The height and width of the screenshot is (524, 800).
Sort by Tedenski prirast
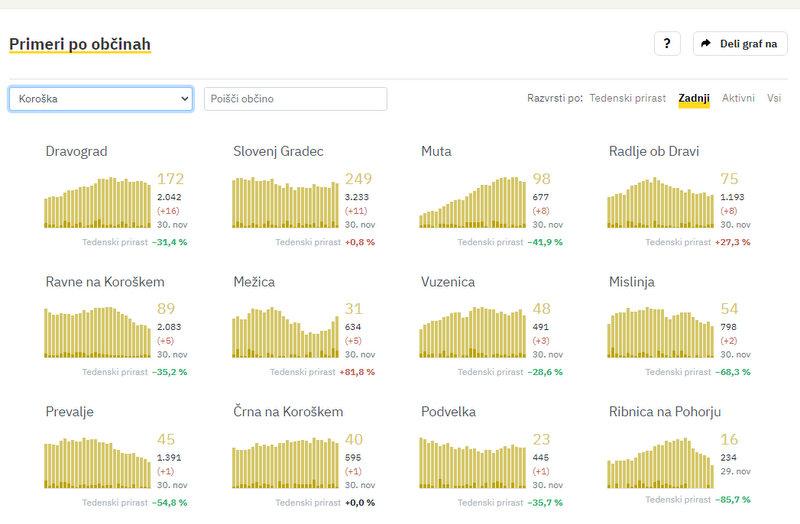[628, 98]
